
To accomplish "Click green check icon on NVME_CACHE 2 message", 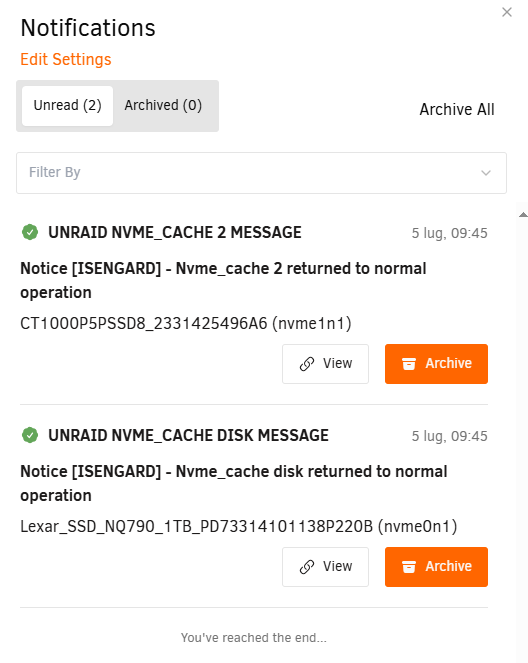I will (x=30, y=232).
